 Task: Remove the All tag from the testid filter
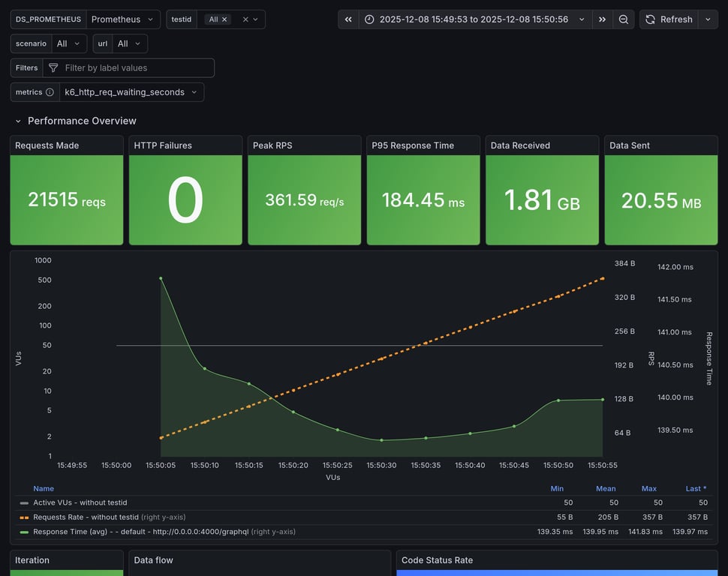pyautogui.click(x=224, y=19)
